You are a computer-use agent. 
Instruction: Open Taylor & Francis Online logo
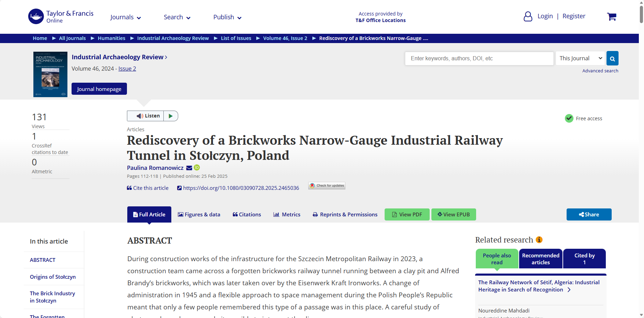click(x=61, y=17)
